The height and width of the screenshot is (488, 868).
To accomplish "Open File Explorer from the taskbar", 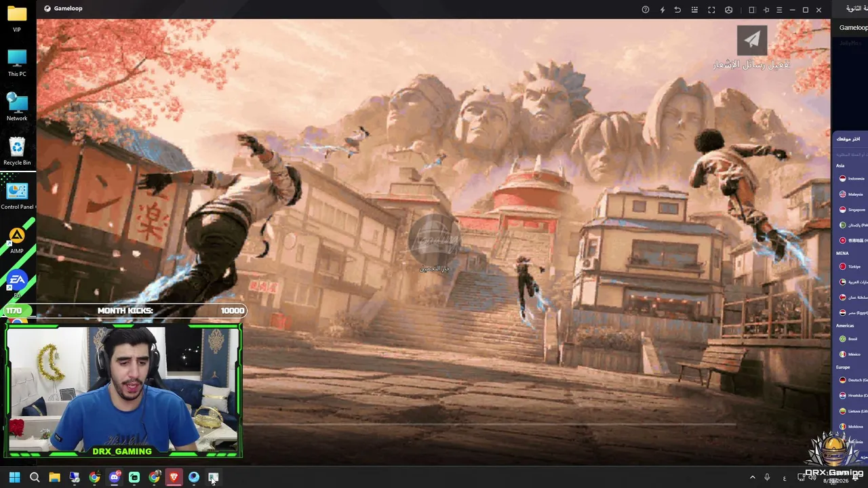I will click(x=54, y=478).
